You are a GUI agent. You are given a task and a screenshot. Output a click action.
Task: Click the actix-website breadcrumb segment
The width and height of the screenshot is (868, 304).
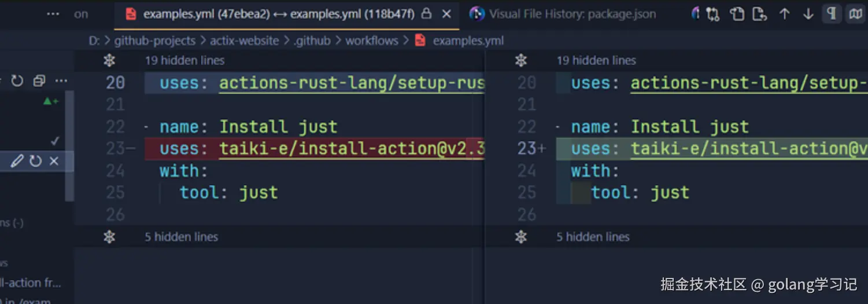(x=244, y=41)
